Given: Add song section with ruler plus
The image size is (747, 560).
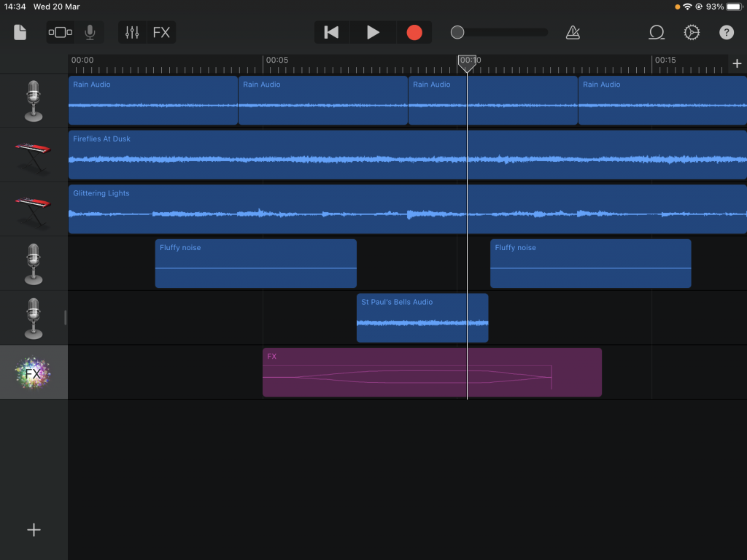Looking at the screenshot, I should pos(737,63).
